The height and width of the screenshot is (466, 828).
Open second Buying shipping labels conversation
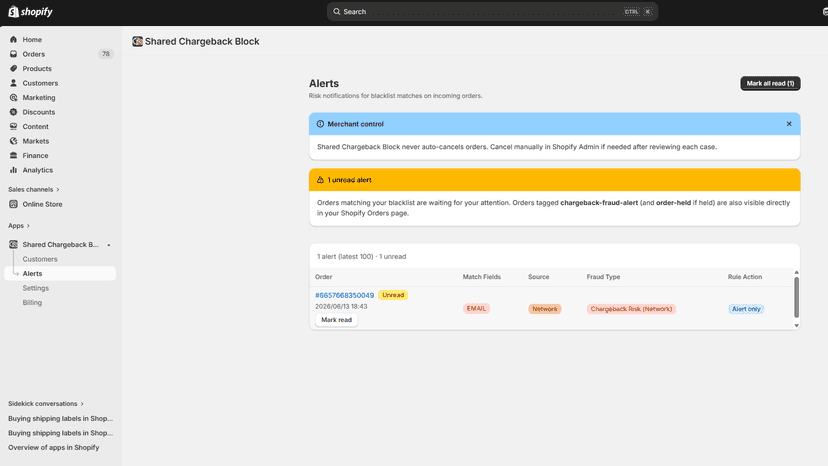[61, 433]
